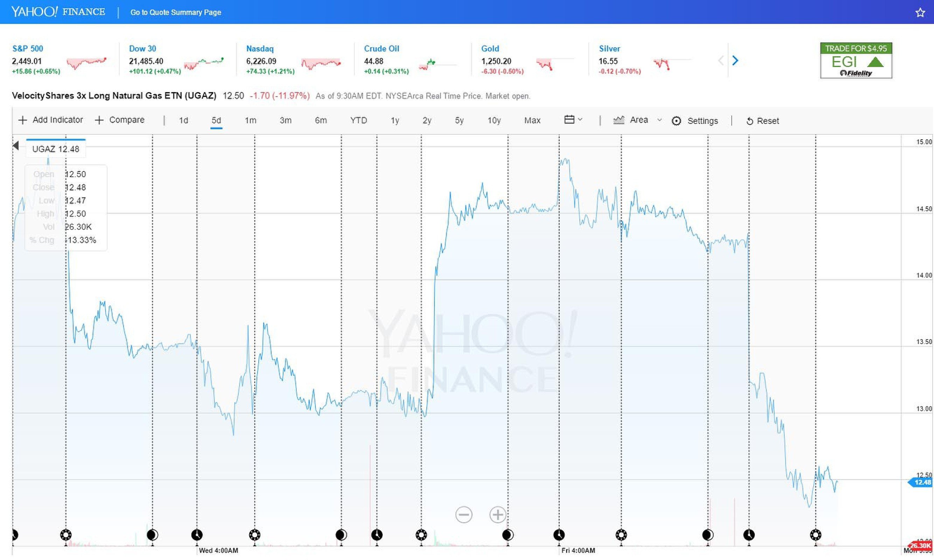Click the chevron beside the Area label
The image size is (934, 560).
pos(660,120)
